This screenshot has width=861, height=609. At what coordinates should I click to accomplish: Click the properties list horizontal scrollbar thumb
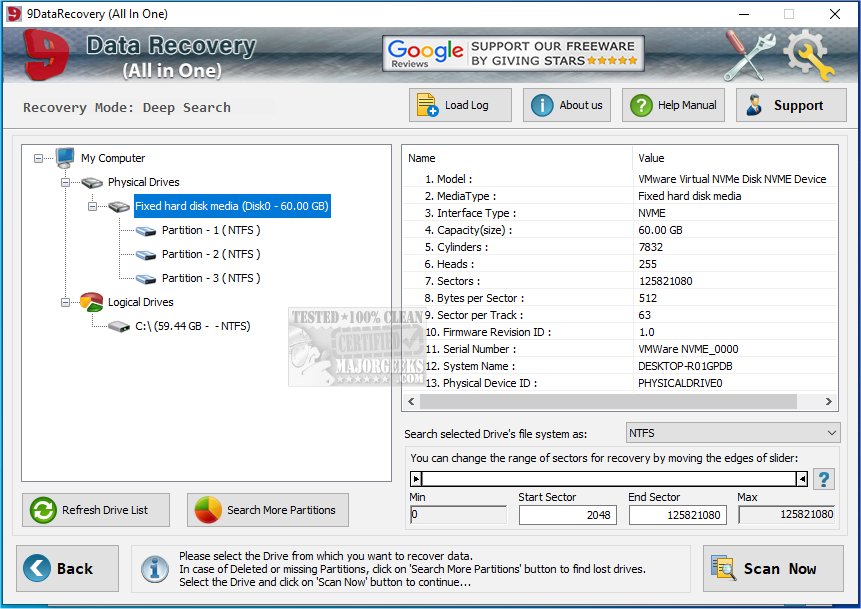(x=608, y=401)
